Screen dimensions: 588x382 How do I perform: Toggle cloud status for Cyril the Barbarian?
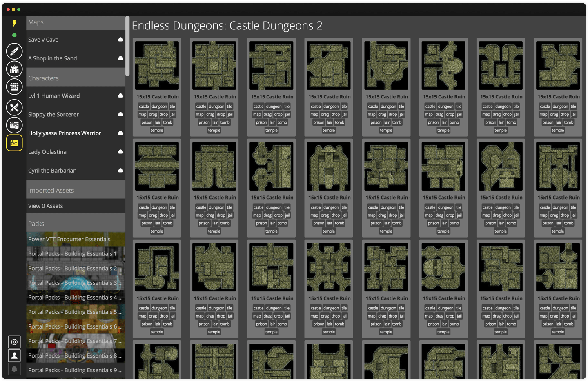[x=120, y=171]
